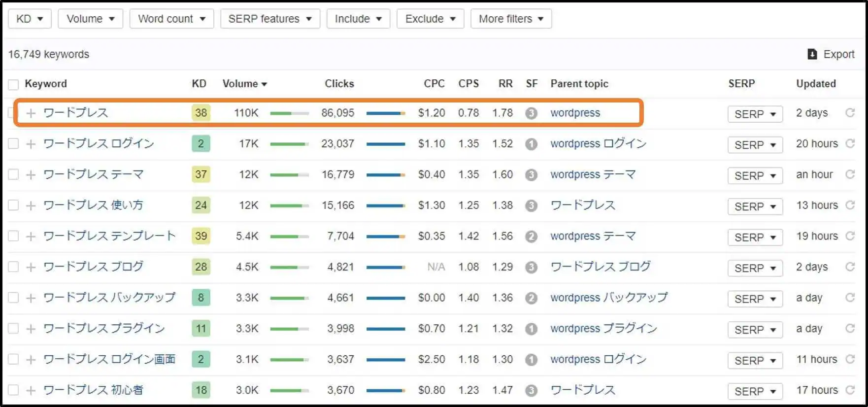
Task: Refresh the ワードプレス テーマ row data
Action: point(850,174)
